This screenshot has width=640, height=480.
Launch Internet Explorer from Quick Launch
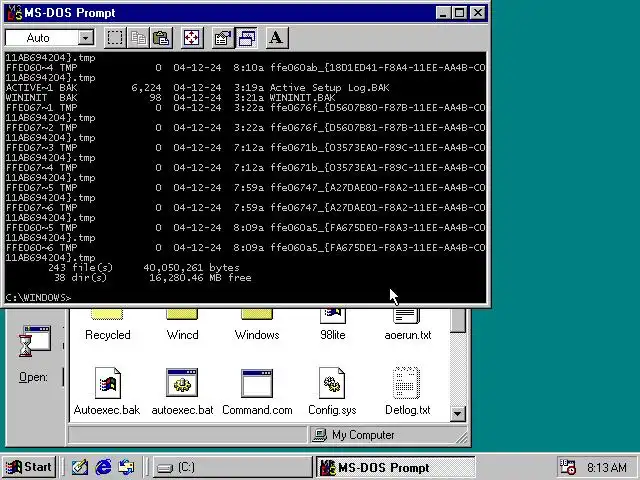103,467
